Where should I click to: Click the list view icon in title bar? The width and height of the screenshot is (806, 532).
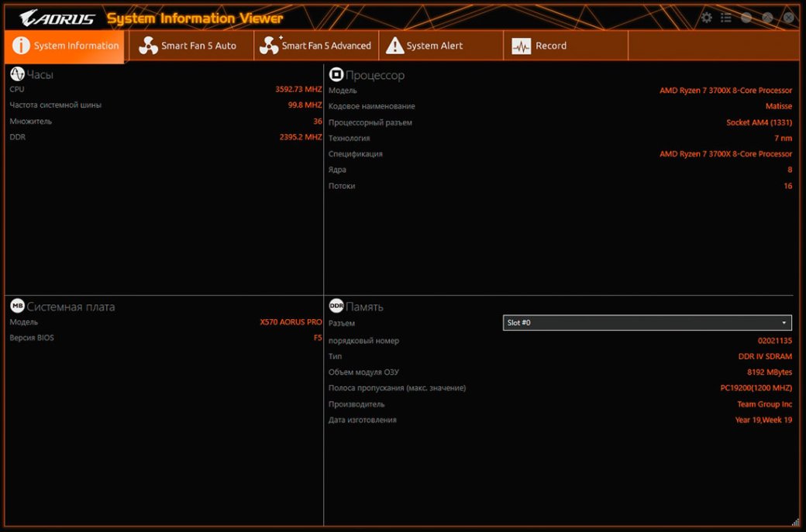(x=726, y=18)
